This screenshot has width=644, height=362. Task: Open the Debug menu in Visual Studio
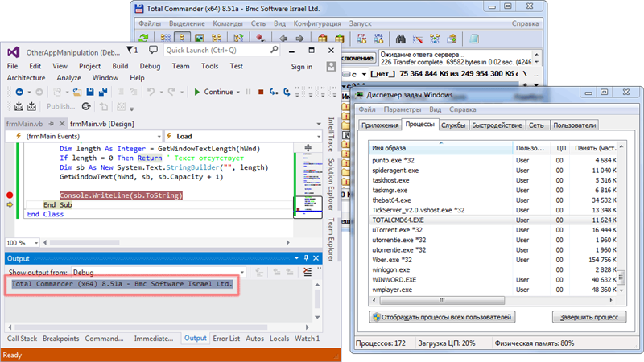coord(149,66)
